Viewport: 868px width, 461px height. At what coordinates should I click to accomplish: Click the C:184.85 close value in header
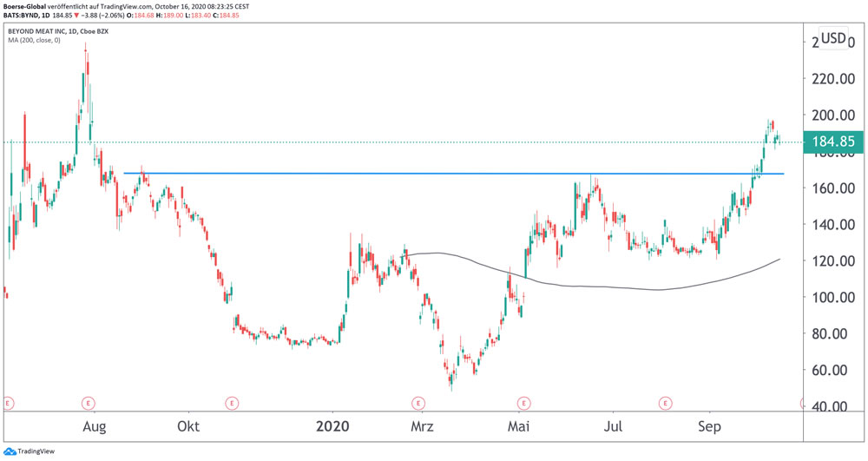(x=227, y=16)
